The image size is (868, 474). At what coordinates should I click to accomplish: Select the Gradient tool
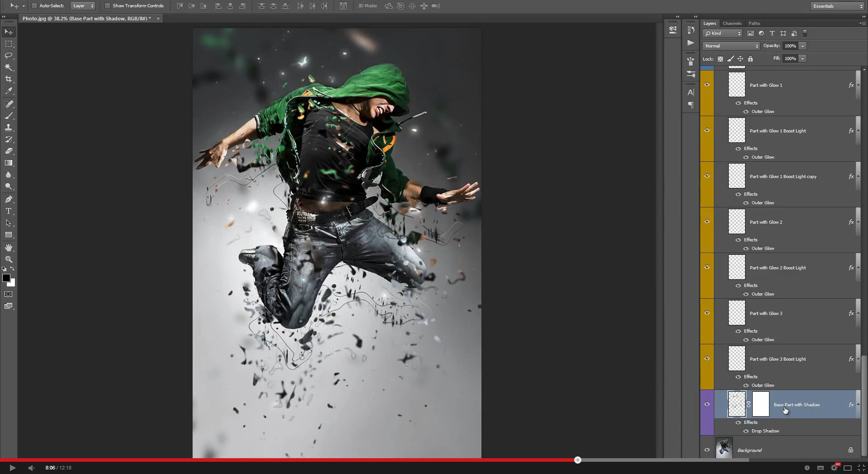(9, 163)
